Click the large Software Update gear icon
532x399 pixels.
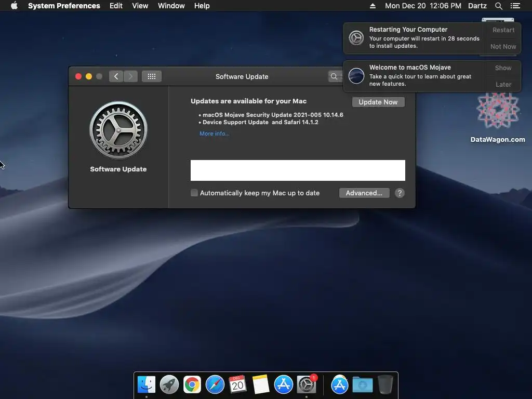(118, 130)
